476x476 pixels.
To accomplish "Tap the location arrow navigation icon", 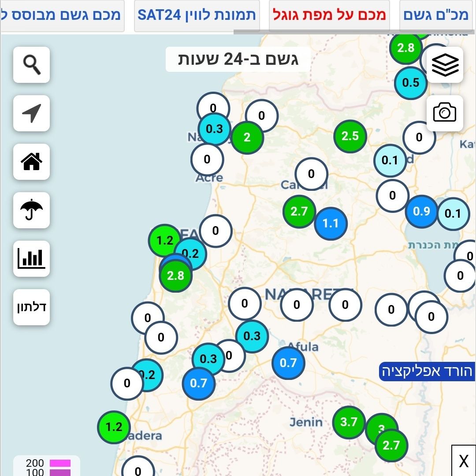I will [31, 113].
